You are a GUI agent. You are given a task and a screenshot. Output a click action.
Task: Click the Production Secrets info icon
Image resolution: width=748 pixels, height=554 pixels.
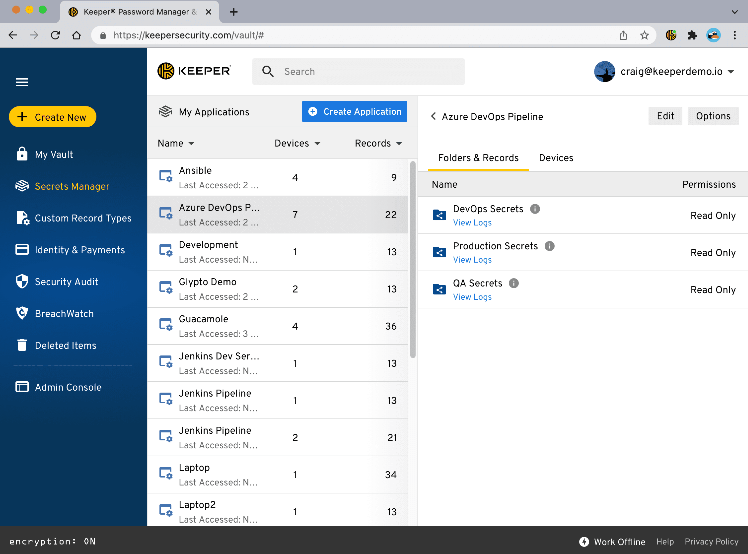[x=550, y=246]
